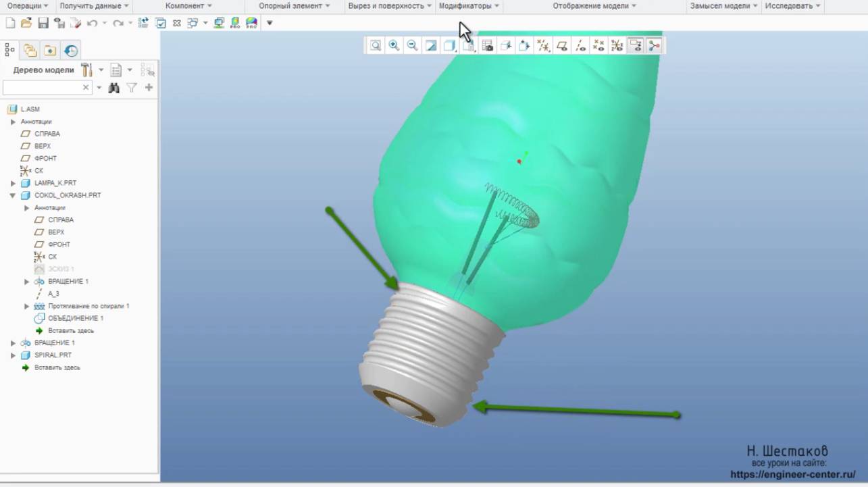Open the Компонент group dropdown
868x487 pixels.
point(188,6)
